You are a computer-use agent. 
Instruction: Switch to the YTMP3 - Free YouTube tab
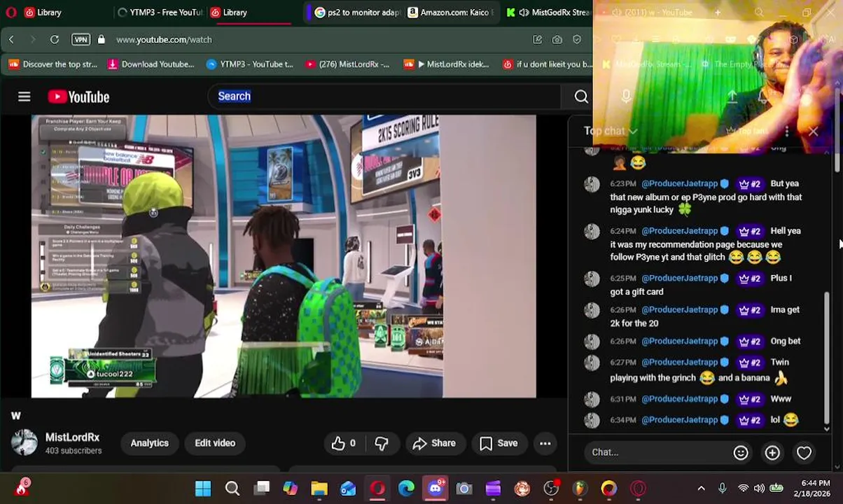160,12
